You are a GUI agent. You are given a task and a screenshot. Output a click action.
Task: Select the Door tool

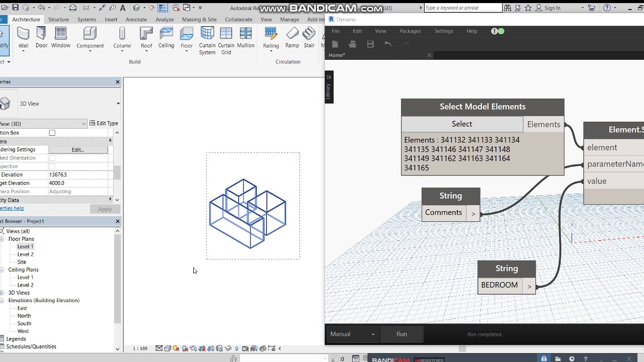click(41, 38)
